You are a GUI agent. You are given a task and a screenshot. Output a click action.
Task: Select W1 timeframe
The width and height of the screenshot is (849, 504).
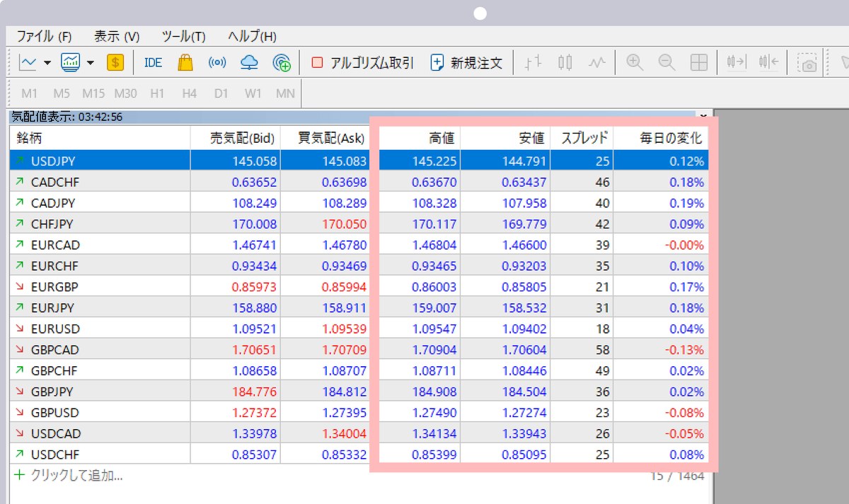(x=253, y=93)
